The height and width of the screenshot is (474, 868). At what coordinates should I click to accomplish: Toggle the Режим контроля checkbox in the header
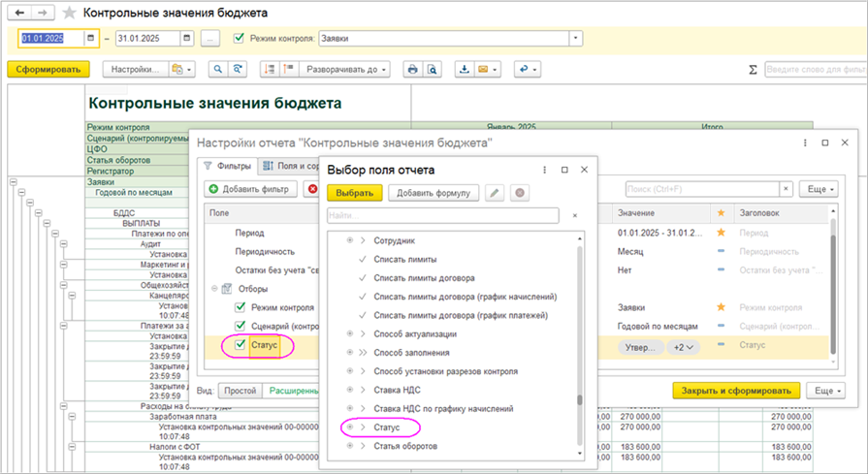coord(240,39)
